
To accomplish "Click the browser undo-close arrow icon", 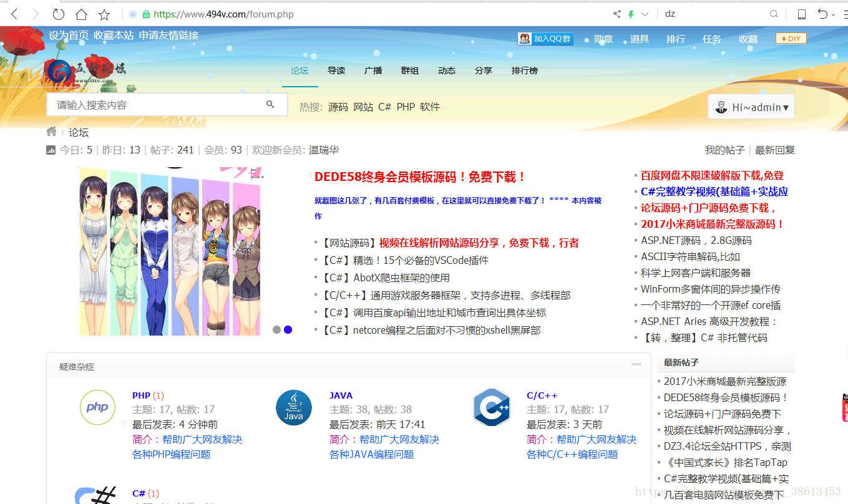I will pyautogui.click(x=823, y=14).
